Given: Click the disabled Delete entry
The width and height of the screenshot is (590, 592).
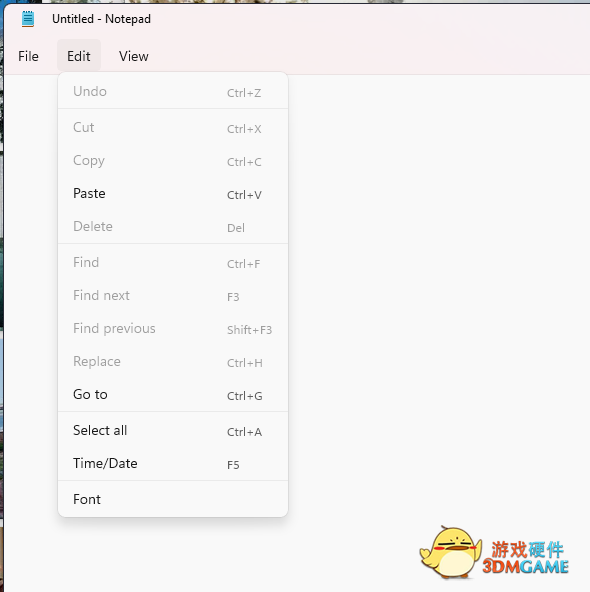Looking at the screenshot, I should pyautogui.click(x=173, y=227).
